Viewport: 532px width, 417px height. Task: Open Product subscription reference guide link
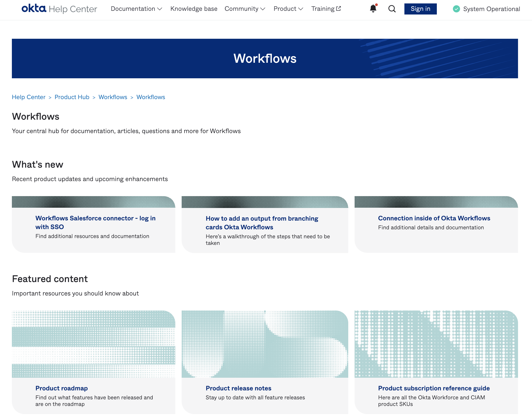pos(434,388)
